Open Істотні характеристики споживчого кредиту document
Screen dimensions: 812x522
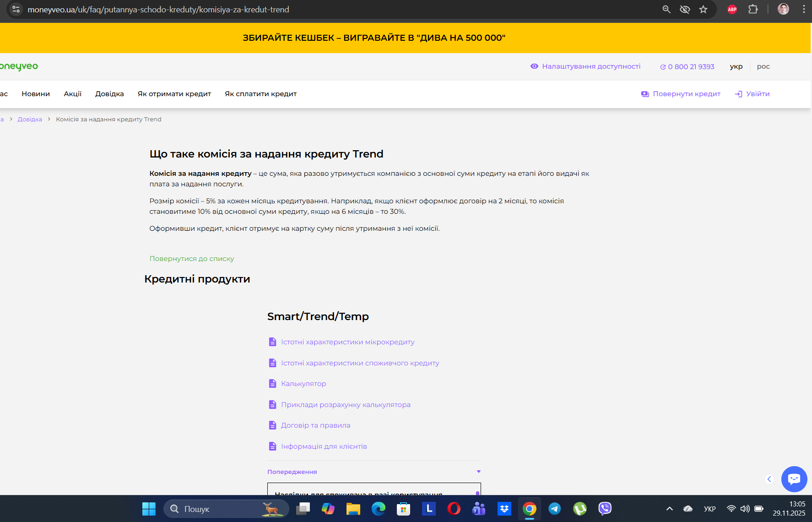(353, 363)
